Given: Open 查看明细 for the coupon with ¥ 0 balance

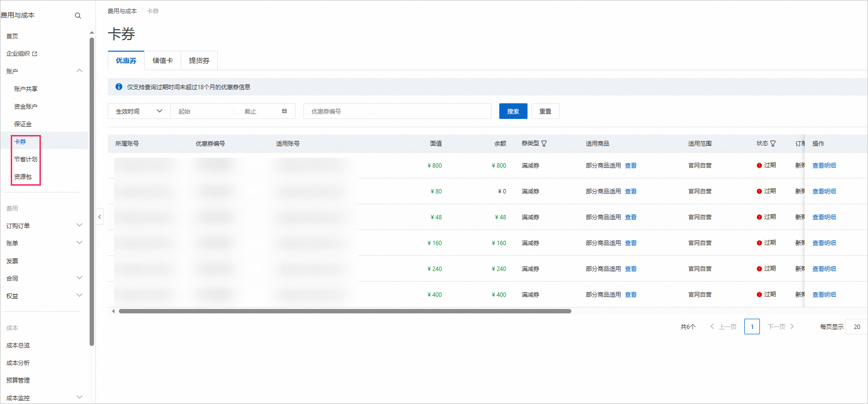Looking at the screenshot, I should coord(824,191).
